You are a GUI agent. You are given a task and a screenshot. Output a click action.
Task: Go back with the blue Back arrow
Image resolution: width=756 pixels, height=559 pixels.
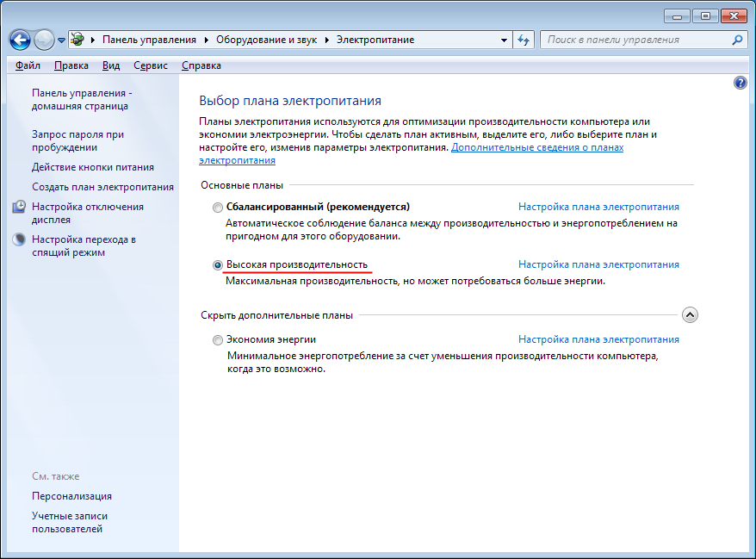point(21,40)
